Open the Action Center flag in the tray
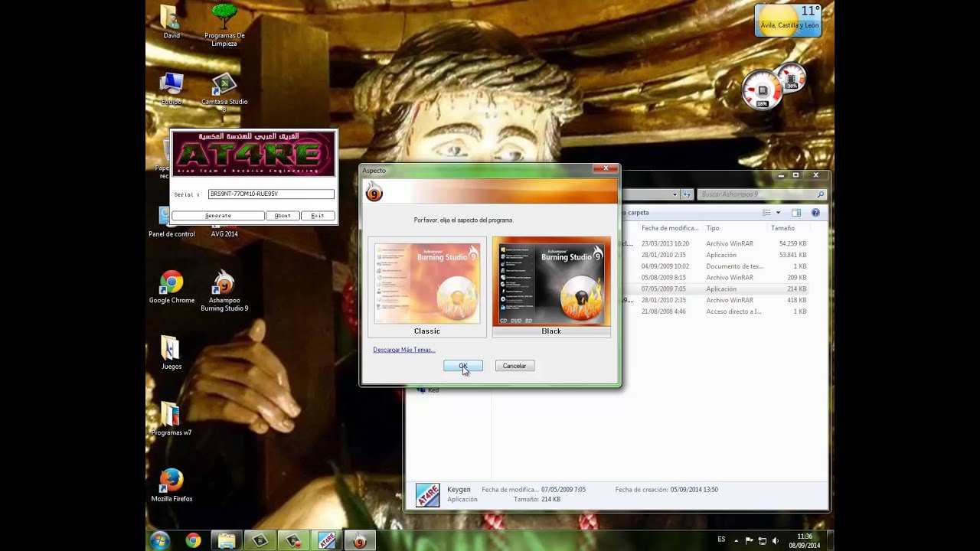 (x=749, y=540)
